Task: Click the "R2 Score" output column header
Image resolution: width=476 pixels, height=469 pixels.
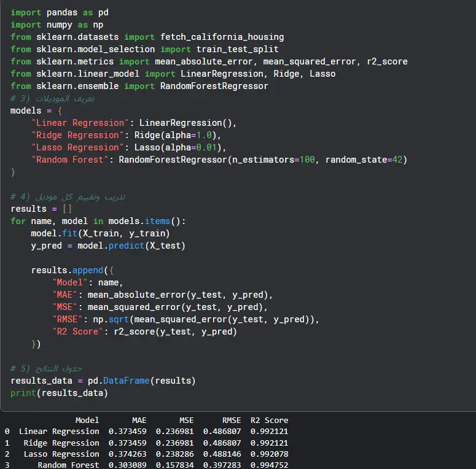Action: coord(269,421)
